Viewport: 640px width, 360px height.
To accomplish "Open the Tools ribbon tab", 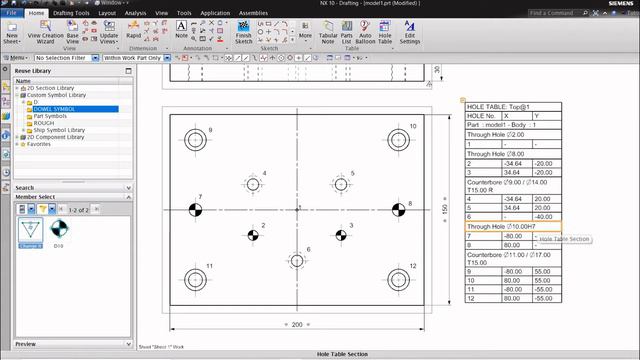I will [x=184, y=13].
